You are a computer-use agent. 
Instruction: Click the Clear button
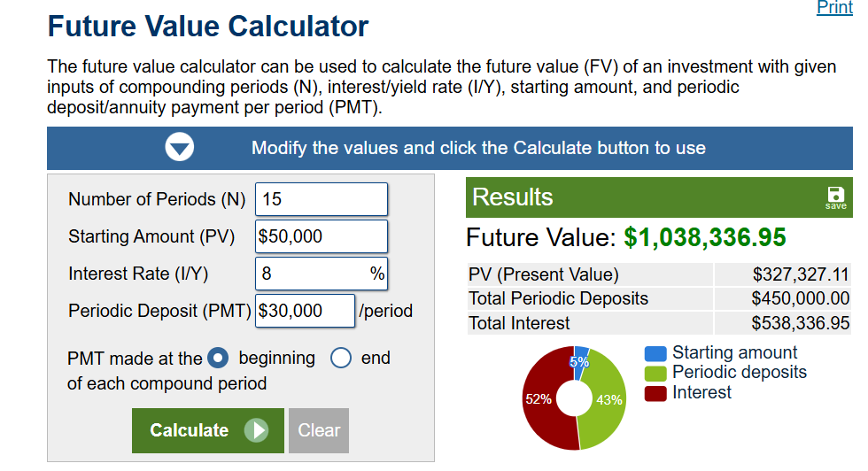319,430
